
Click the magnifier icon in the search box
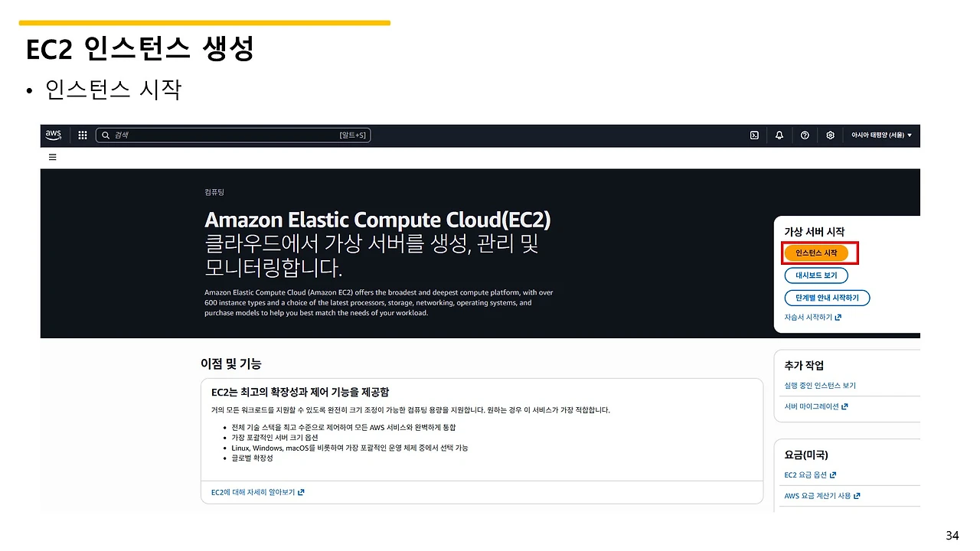click(x=106, y=135)
